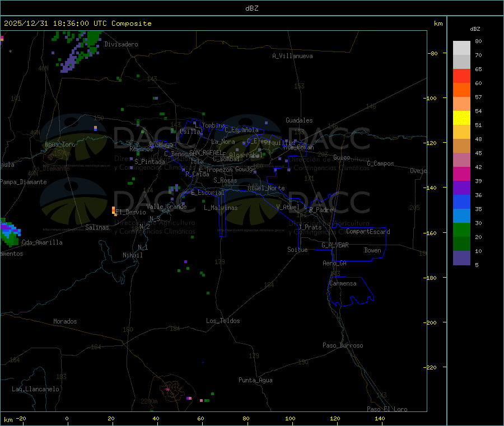
Task: Click the 140 km x-axis tick
Action: click(x=380, y=418)
